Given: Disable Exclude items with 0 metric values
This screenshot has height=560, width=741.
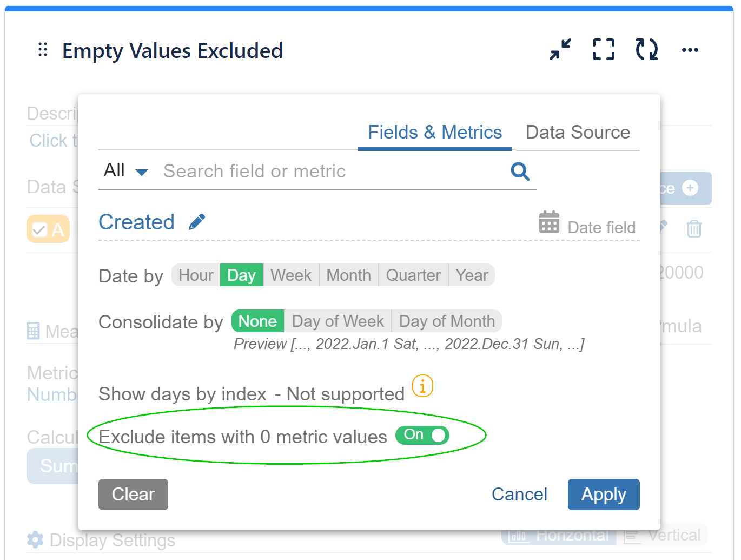Looking at the screenshot, I should [x=422, y=436].
